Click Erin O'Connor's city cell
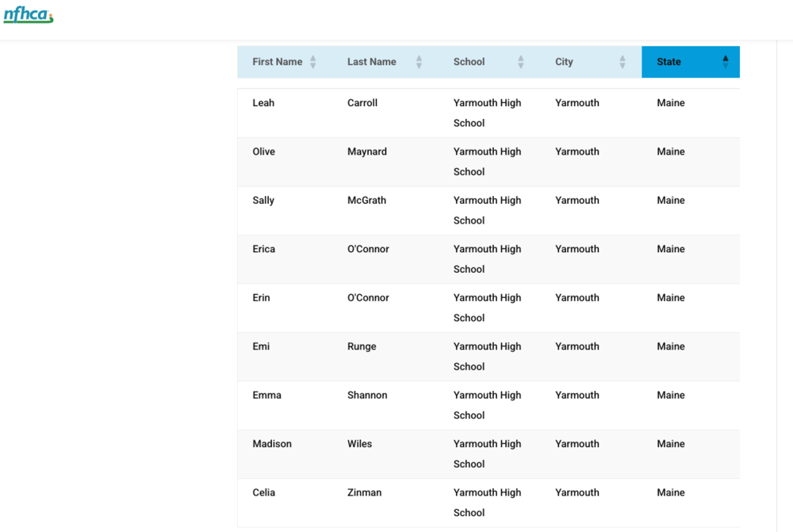The width and height of the screenshot is (793, 532). [577, 298]
